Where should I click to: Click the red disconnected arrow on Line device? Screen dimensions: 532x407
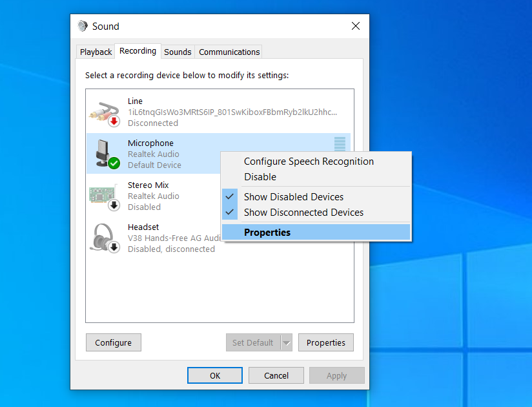pyautogui.click(x=113, y=120)
